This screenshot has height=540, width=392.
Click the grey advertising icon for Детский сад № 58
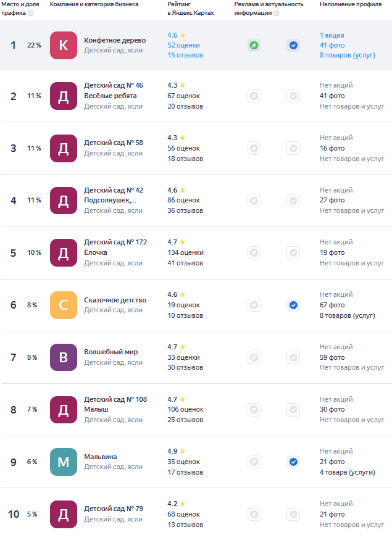(x=254, y=148)
